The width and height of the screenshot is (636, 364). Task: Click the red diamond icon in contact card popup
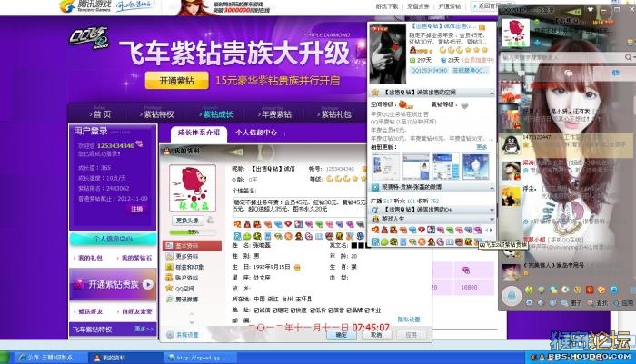(x=422, y=230)
